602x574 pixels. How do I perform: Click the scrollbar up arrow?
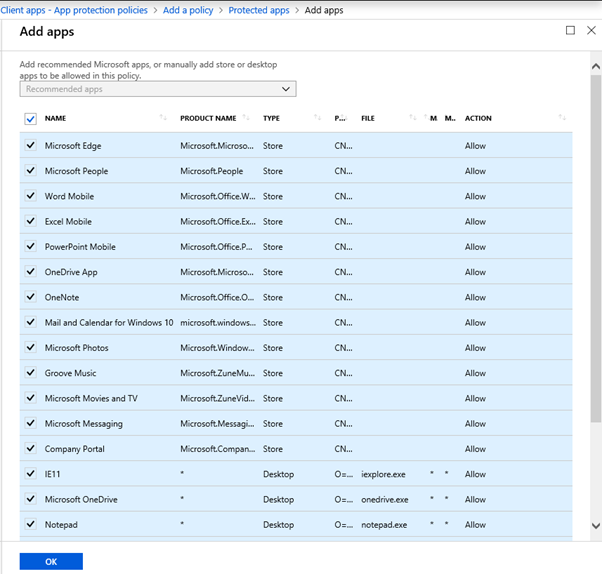click(595, 66)
